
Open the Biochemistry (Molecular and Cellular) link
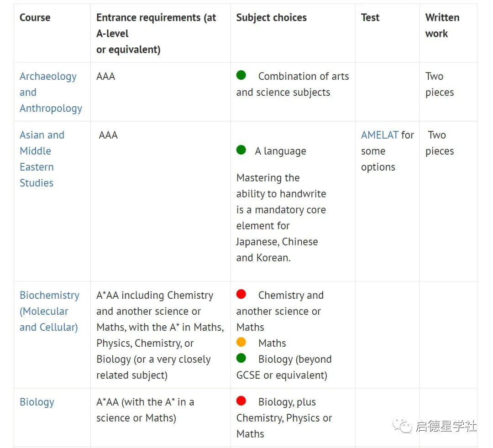(x=49, y=311)
